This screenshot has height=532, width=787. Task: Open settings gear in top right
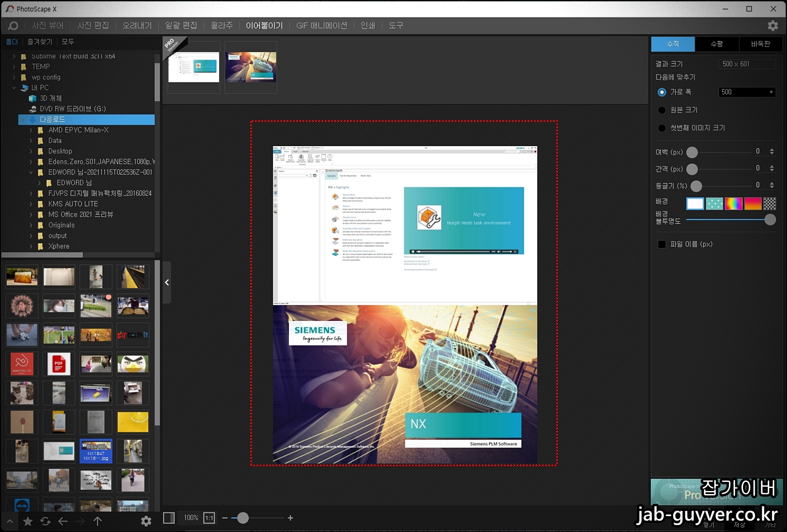pos(773,26)
